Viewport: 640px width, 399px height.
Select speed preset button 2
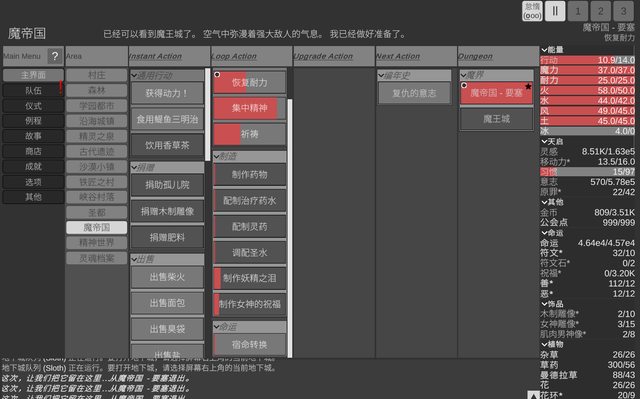601,11
